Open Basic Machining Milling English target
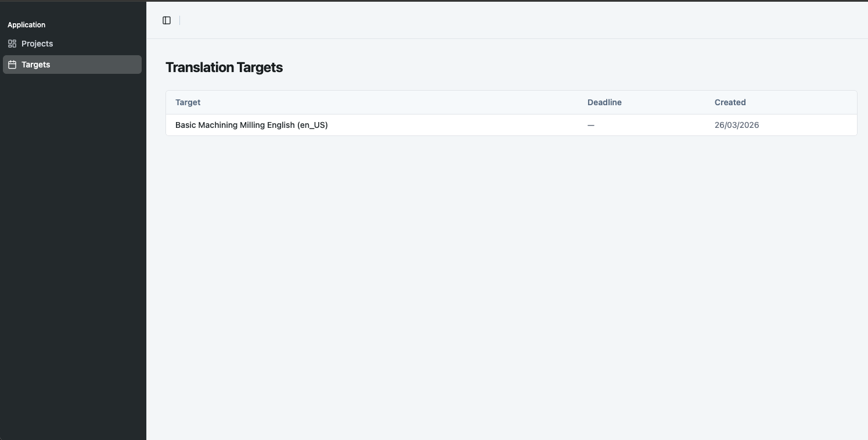The height and width of the screenshot is (440, 868). (x=251, y=125)
